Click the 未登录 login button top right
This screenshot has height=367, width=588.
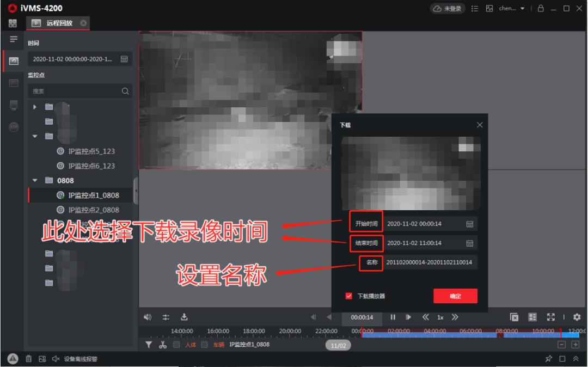pyautogui.click(x=447, y=8)
